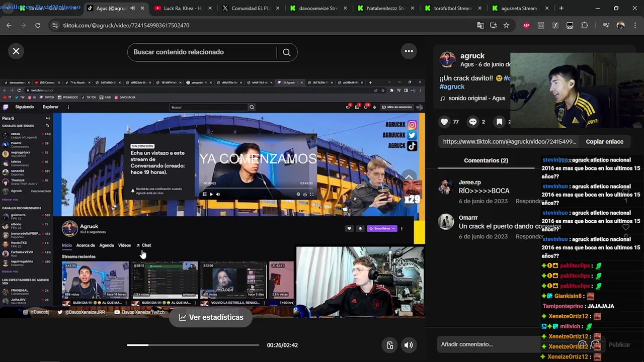Click the search magnifier icon in TikTok
Viewport: 644px width, 362px height.
286,52
